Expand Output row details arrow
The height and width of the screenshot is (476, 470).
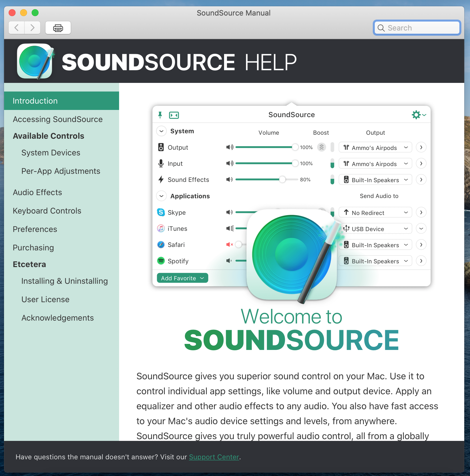click(x=421, y=147)
